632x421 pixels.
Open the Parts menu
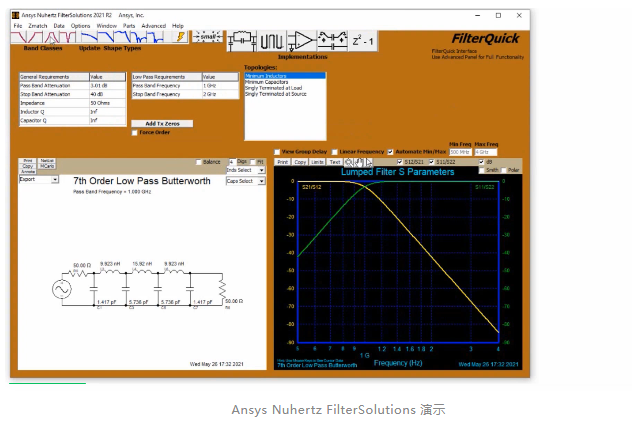[129, 26]
